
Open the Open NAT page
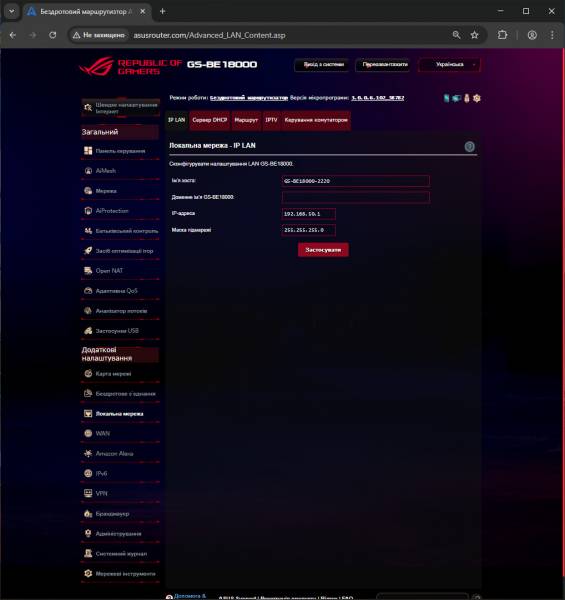click(x=120, y=271)
